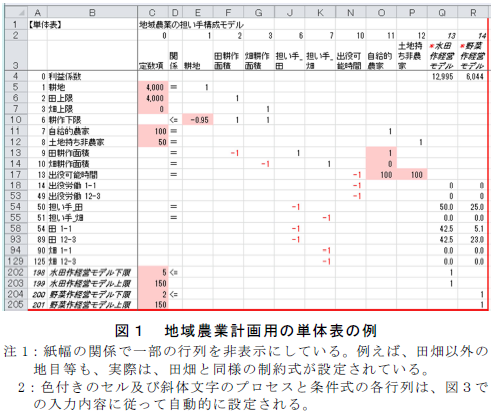The width and height of the screenshot is (493, 418).
Task: Click the 畑上限 row label
Action: pyautogui.click(x=61, y=109)
